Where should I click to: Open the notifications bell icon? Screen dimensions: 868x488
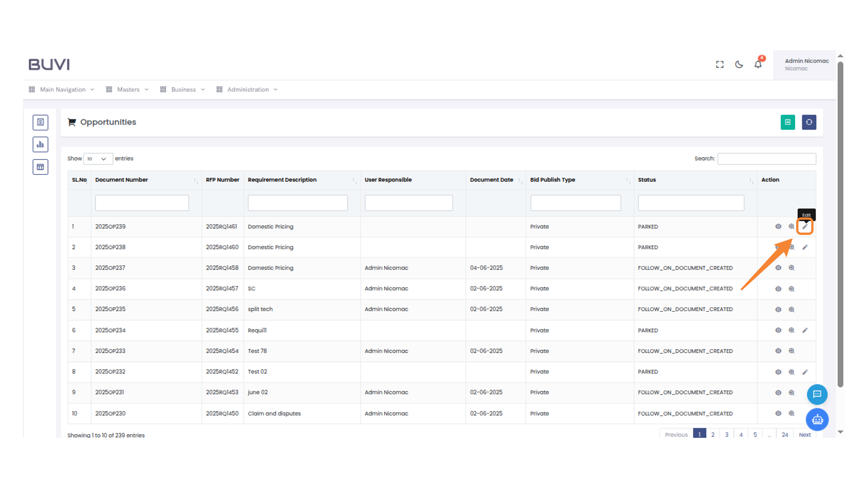click(x=758, y=65)
